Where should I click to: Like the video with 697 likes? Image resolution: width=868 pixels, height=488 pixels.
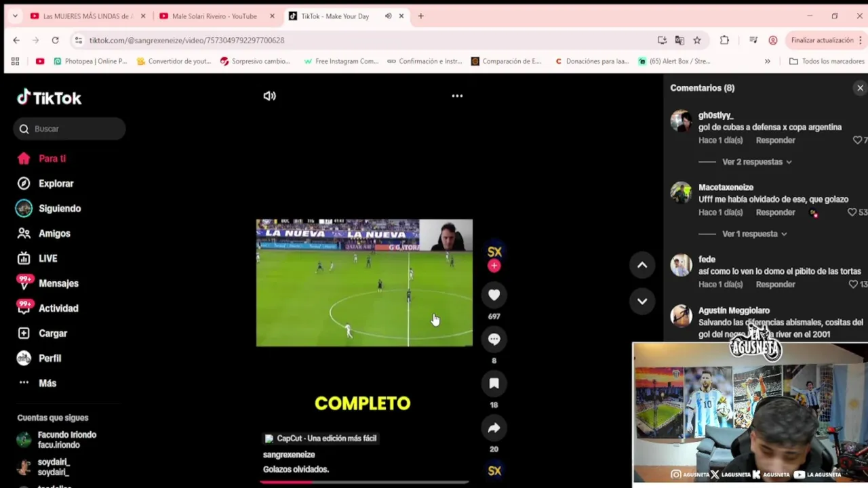click(494, 295)
